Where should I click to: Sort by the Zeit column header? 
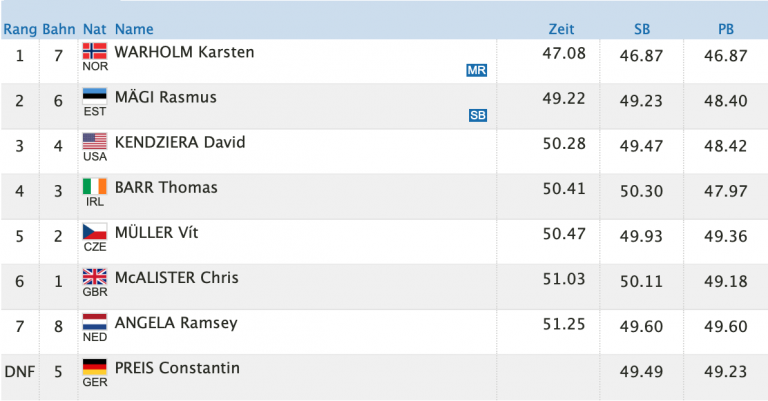click(x=561, y=29)
